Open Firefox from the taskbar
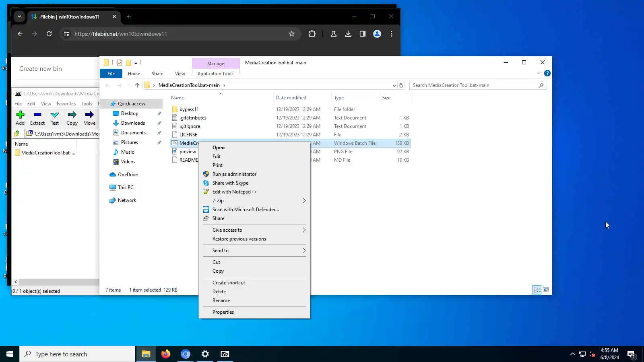Screen dimensions: 644x362 pos(166,354)
